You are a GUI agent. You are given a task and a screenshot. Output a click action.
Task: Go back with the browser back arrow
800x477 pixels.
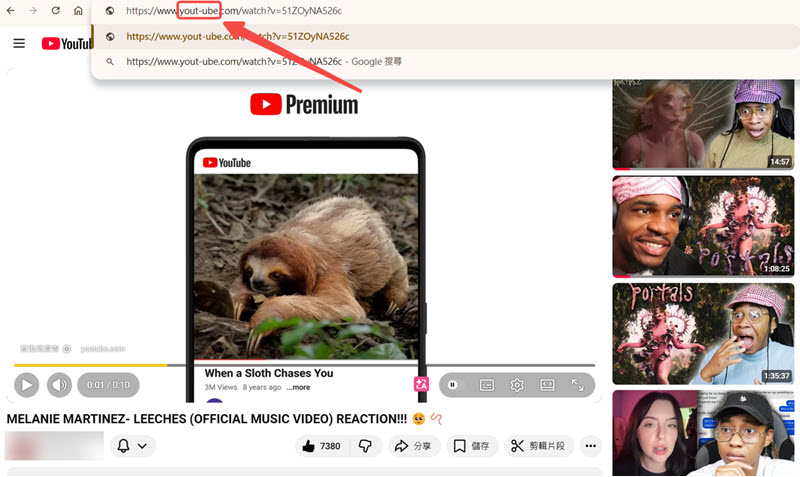click(10, 10)
